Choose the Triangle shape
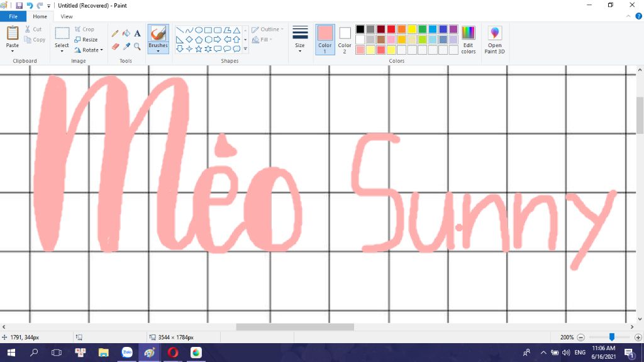 point(236,30)
